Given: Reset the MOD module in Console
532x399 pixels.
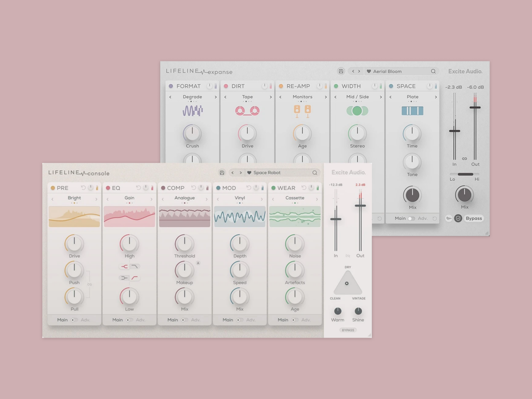Looking at the screenshot, I should [249, 188].
